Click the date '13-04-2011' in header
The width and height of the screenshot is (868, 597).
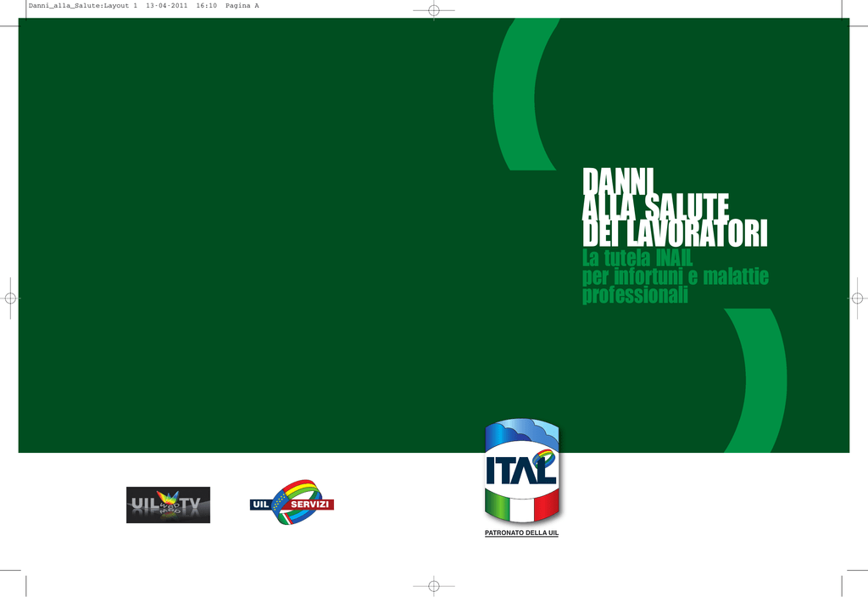click(167, 6)
